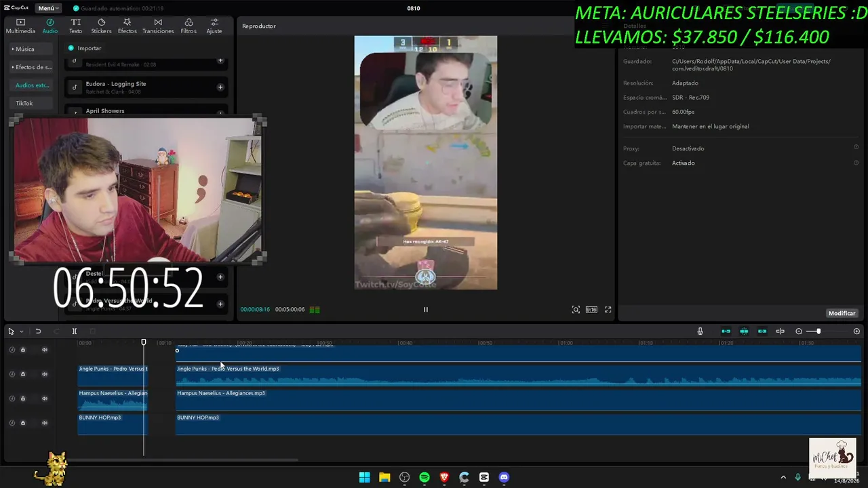Open Brave browser from the taskbar
This screenshot has height=488, width=868.
(444, 477)
